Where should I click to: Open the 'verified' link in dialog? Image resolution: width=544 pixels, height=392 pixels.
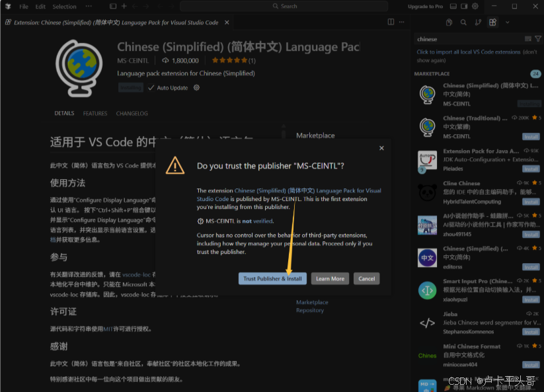click(262, 221)
